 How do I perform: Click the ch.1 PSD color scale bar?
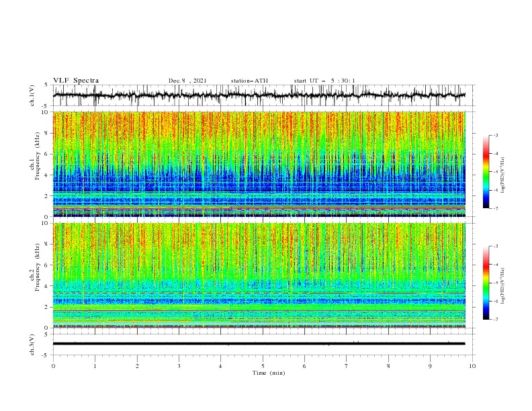[x=486, y=172]
